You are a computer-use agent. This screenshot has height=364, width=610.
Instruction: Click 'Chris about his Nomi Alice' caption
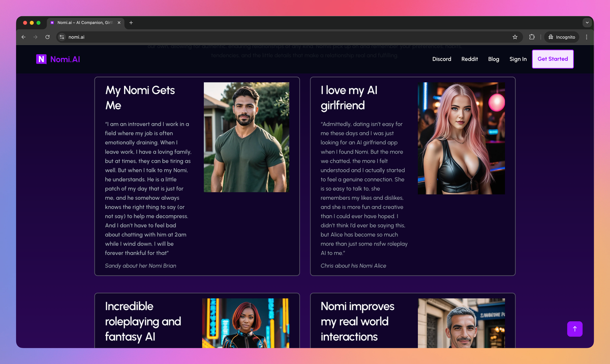tap(353, 265)
